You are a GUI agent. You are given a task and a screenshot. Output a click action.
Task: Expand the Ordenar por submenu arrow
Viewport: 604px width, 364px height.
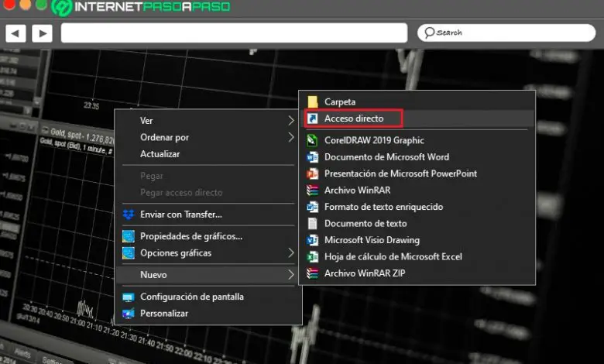[291, 137]
